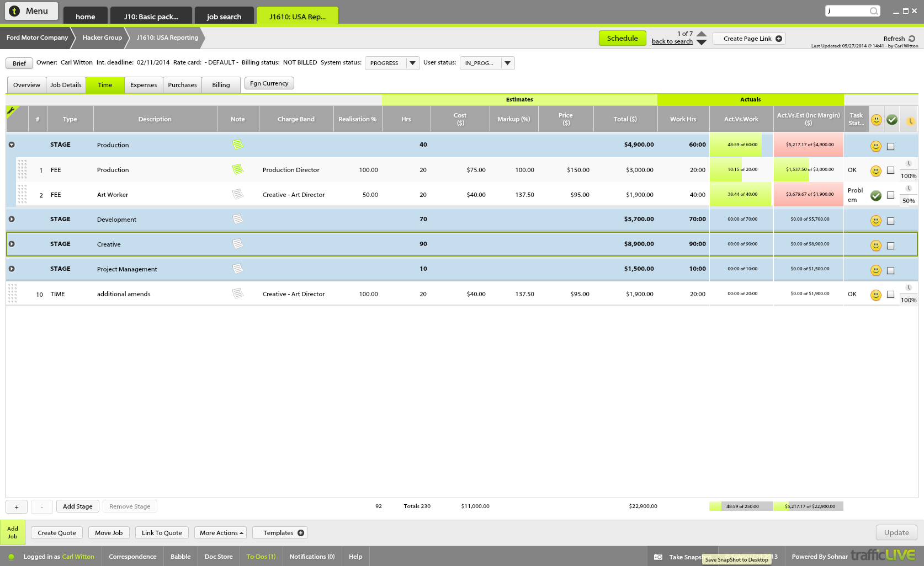
Task: Click the clock icon column header
Action: point(910,120)
